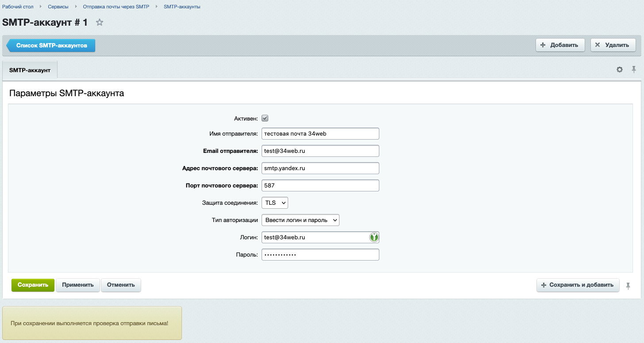This screenshot has width=644, height=343.
Task: Toggle the Активен checkbox
Action: point(265,118)
